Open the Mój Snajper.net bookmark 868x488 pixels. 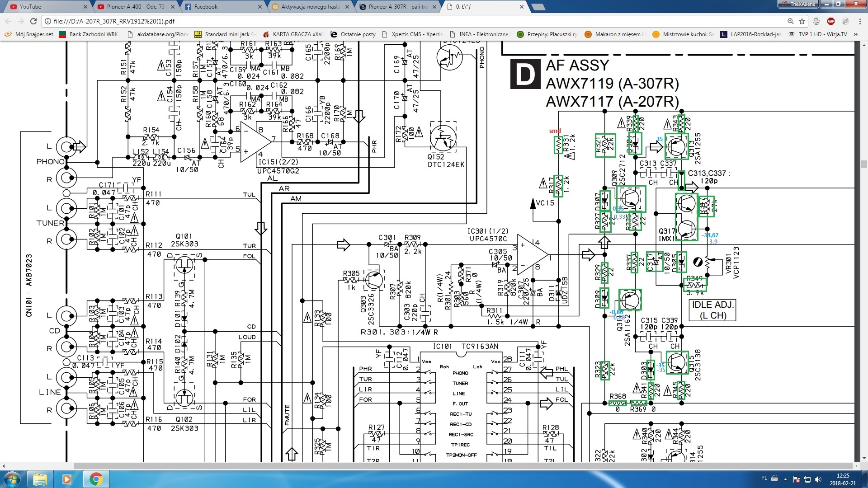[x=29, y=34]
